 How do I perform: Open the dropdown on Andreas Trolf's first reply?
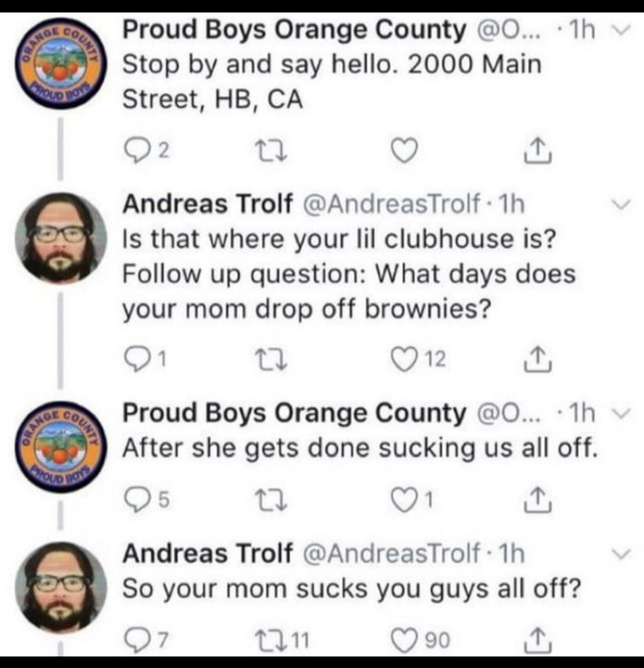(622, 204)
